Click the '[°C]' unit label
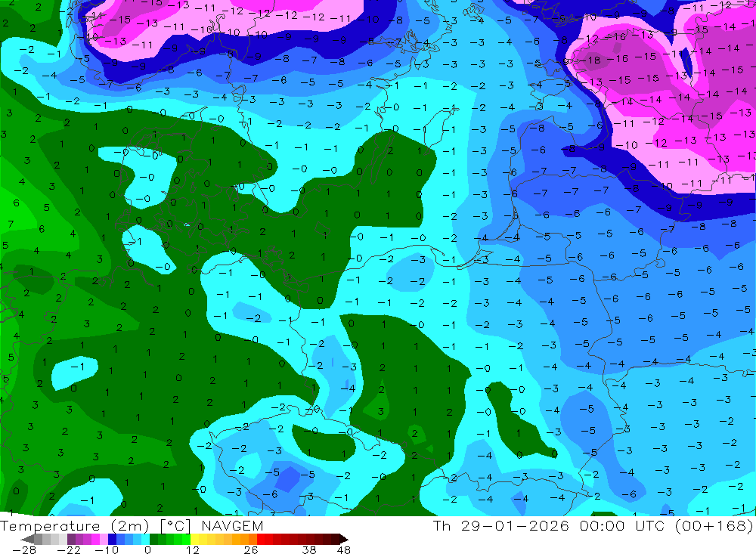 coord(175,526)
